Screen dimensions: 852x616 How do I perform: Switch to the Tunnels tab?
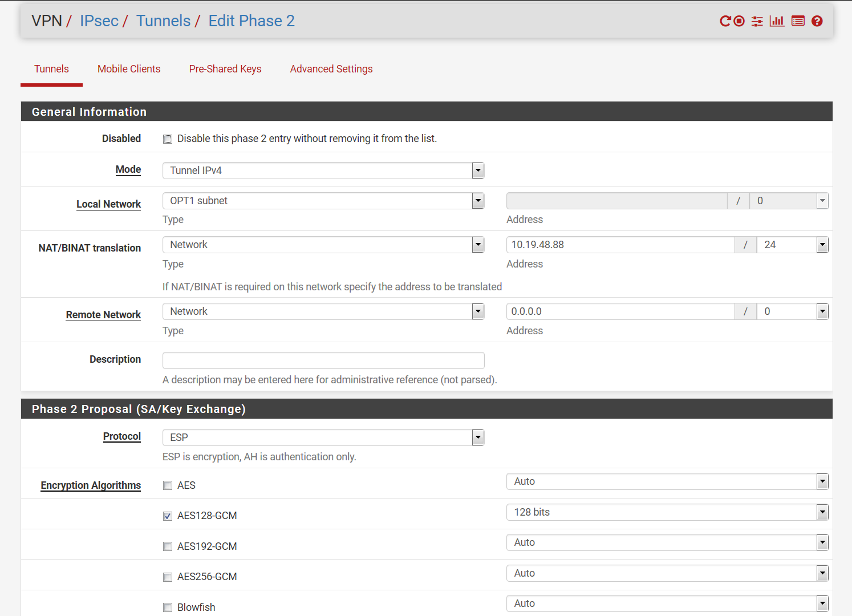(51, 69)
